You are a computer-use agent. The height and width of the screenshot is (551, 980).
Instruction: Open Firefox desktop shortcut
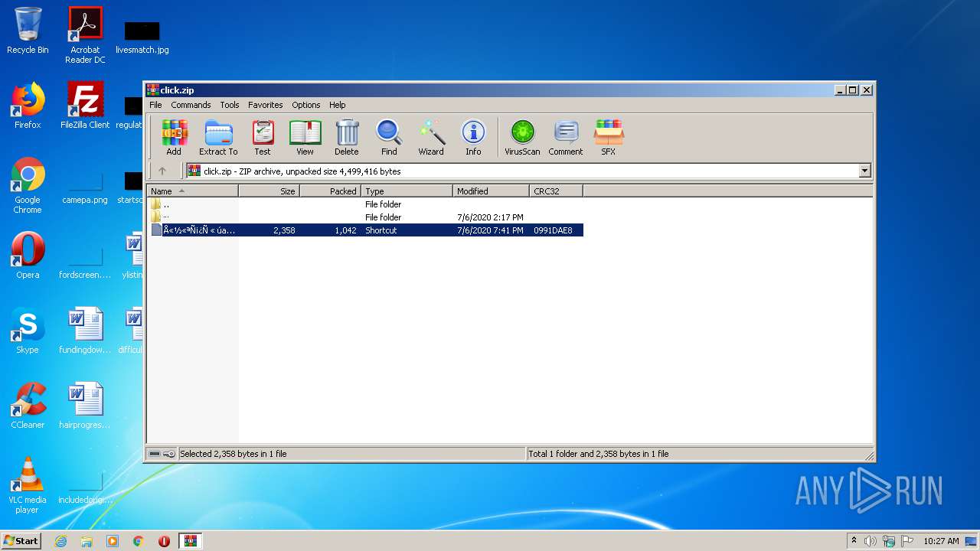pos(28,106)
